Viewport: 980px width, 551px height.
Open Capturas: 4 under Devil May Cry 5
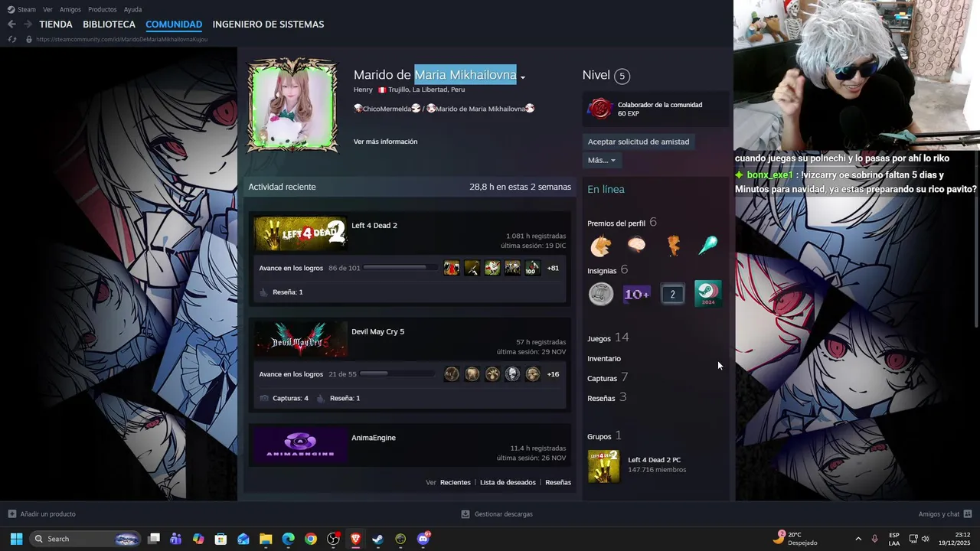tap(290, 398)
